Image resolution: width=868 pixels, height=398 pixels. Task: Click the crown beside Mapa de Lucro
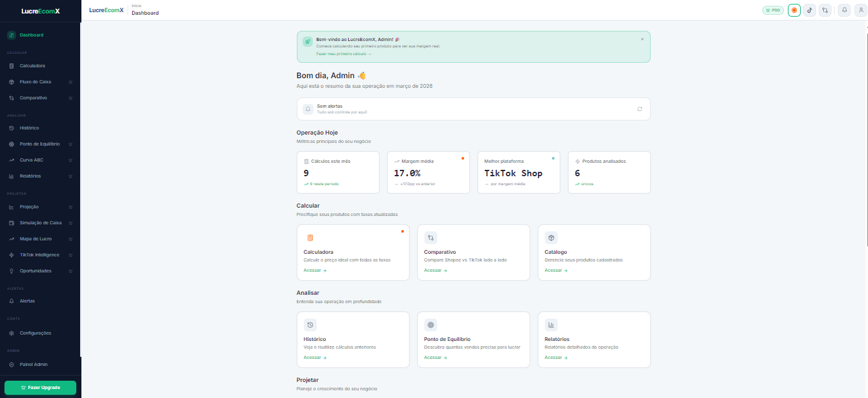71,239
